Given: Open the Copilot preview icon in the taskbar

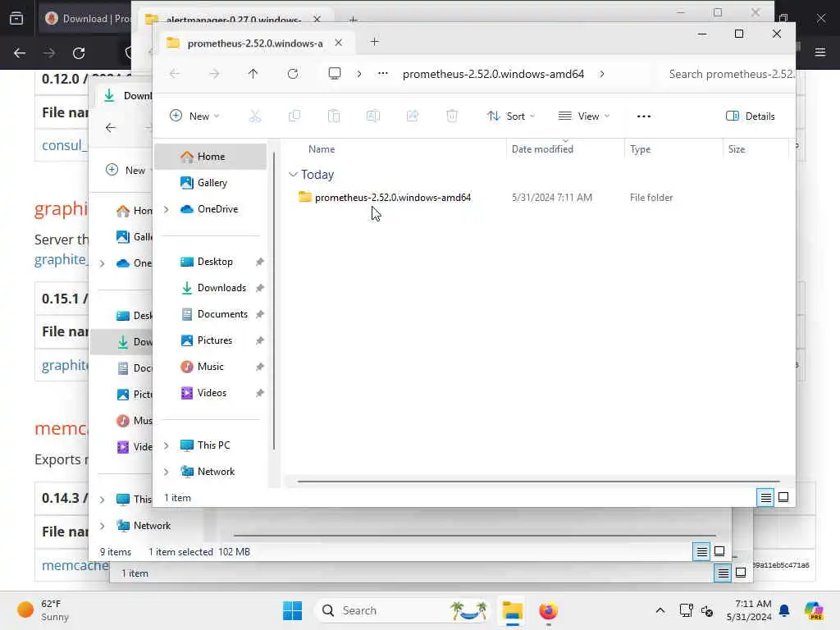Looking at the screenshot, I should (814, 610).
